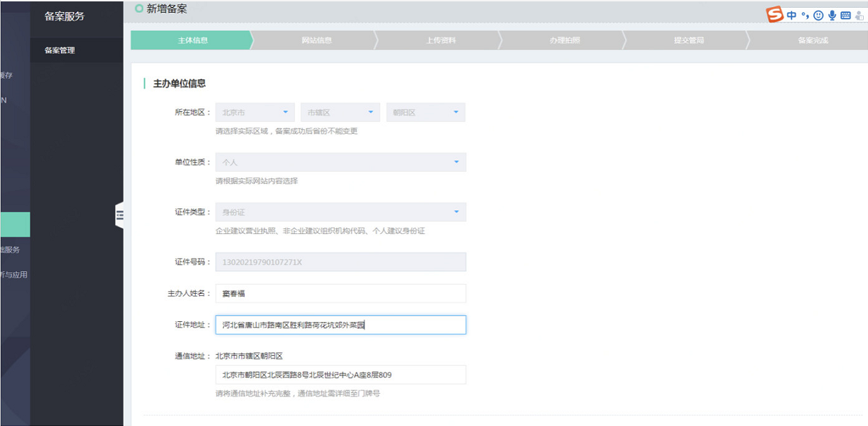Activate the Sogou voice input microphone
Image resolution: width=868 pixels, height=426 pixels.
point(832,15)
